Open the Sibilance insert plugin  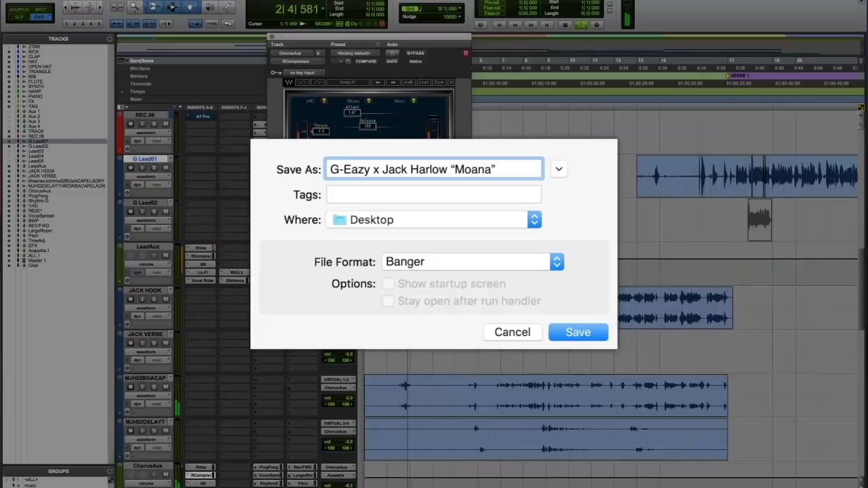click(234, 281)
